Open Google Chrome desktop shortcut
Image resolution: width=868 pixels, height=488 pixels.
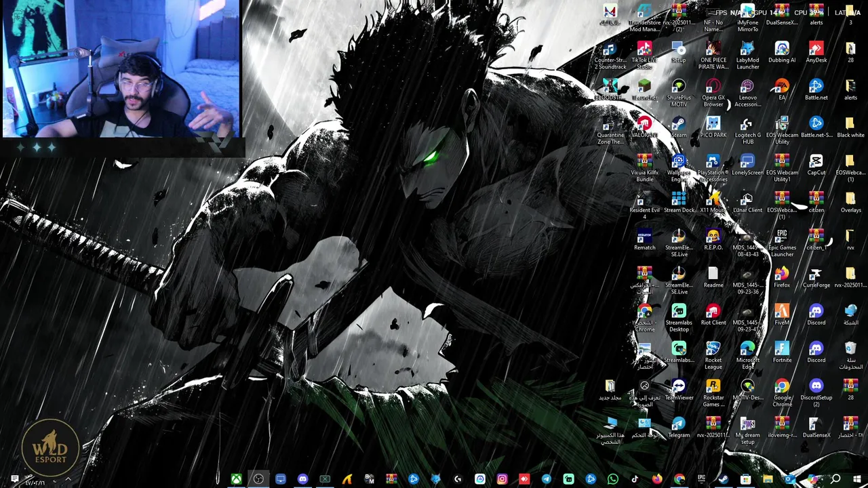tap(782, 393)
